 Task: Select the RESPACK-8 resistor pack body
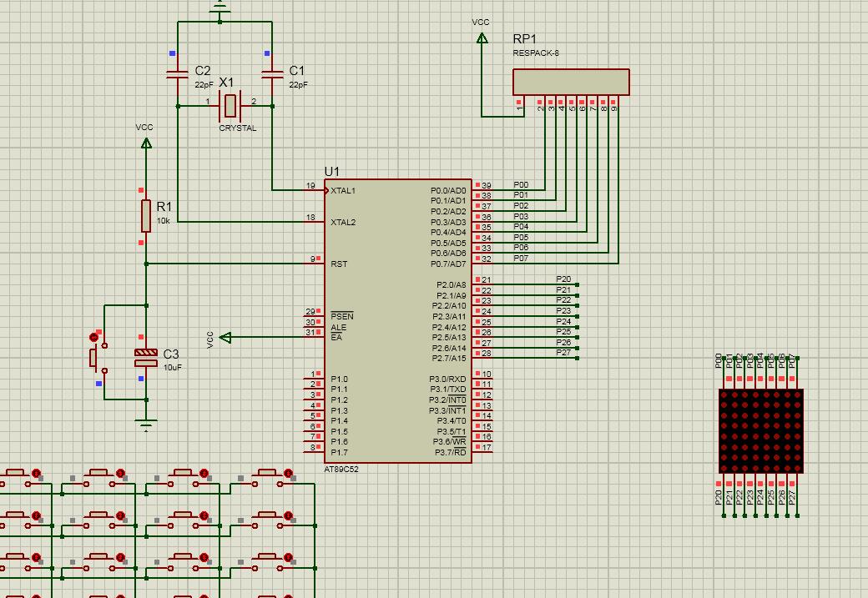click(571, 82)
